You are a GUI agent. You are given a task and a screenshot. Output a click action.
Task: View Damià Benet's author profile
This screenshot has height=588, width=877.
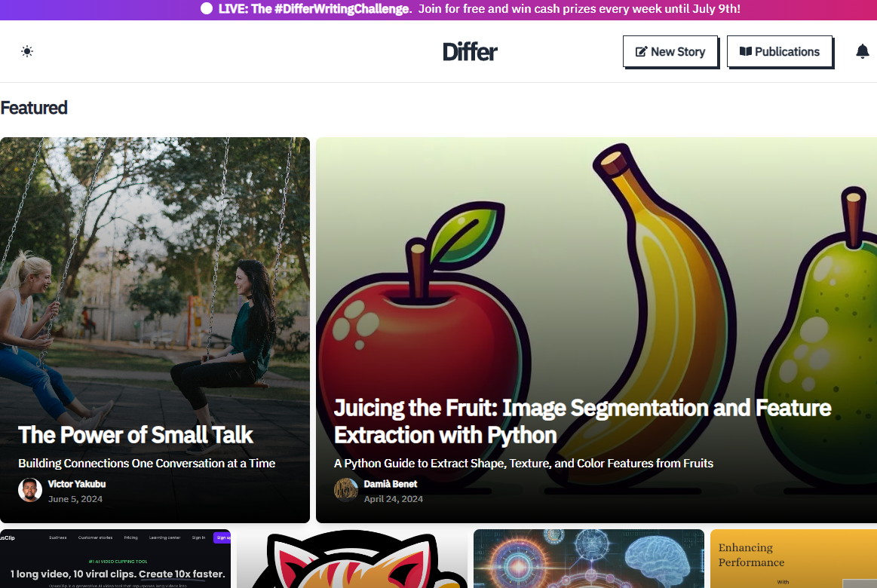(391, 484)
